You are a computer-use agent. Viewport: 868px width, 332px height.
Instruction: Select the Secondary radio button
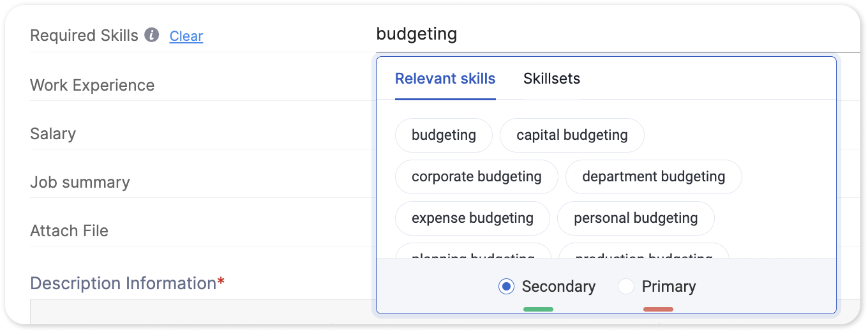[x=506, y=287]
